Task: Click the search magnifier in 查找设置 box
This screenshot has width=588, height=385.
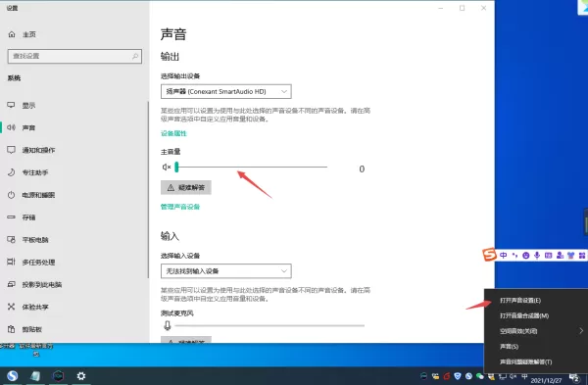Action: (x=135, y=56)
